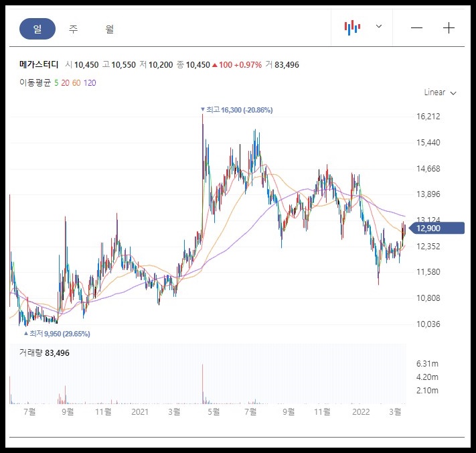Zoom out the chart with the minus icon
Image resolution: width=476 pixels, height=453 pixels.
(416, 28)
